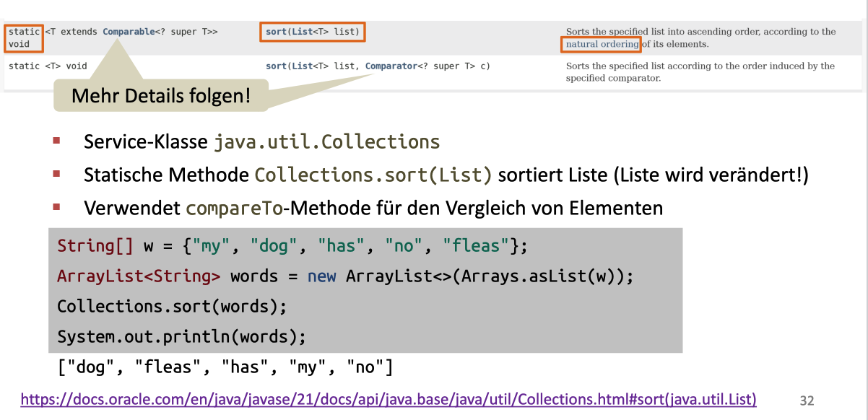Click the java.util.Collections text in first bullet

click(327, 141)
